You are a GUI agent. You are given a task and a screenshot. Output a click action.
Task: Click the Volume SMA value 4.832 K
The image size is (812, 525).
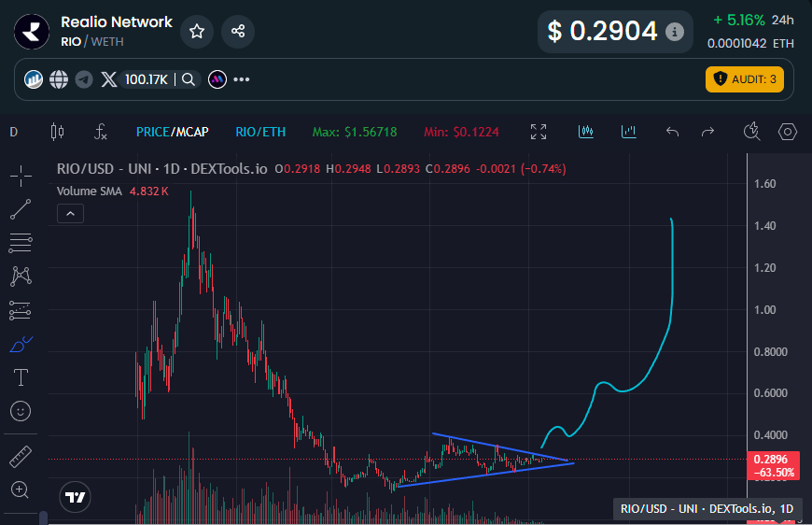click(149, 192)
